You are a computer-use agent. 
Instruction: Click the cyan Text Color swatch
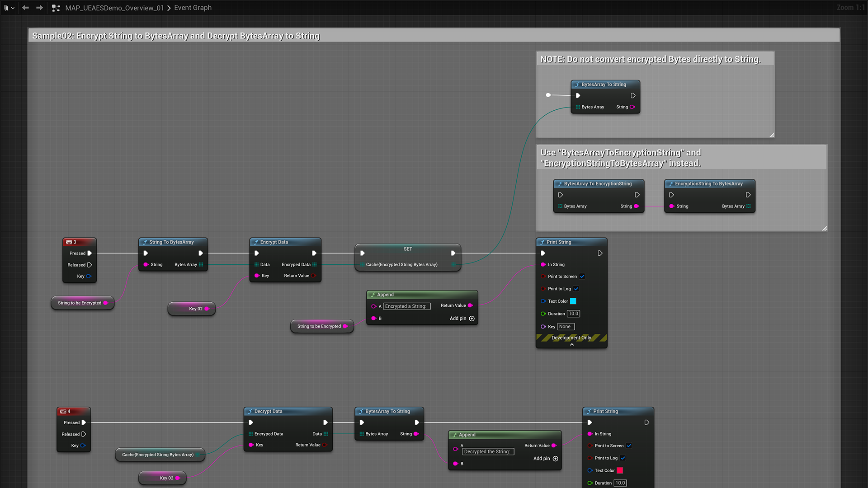pos(573,301)
